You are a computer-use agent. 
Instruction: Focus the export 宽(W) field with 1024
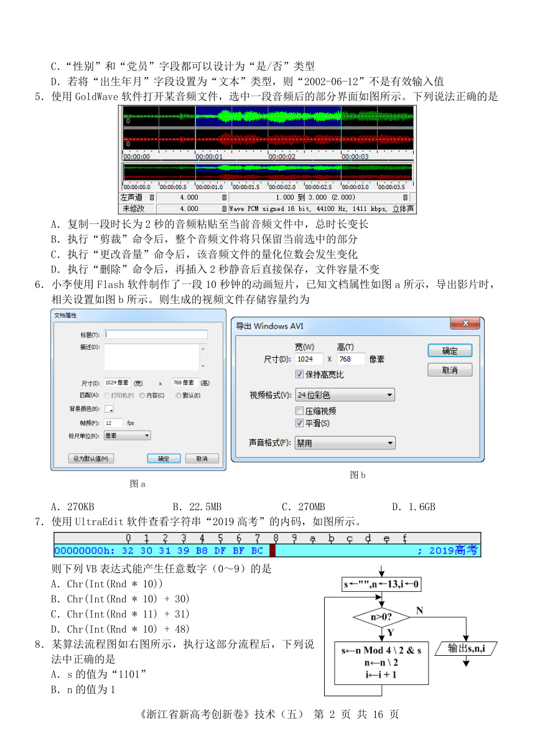309,359
